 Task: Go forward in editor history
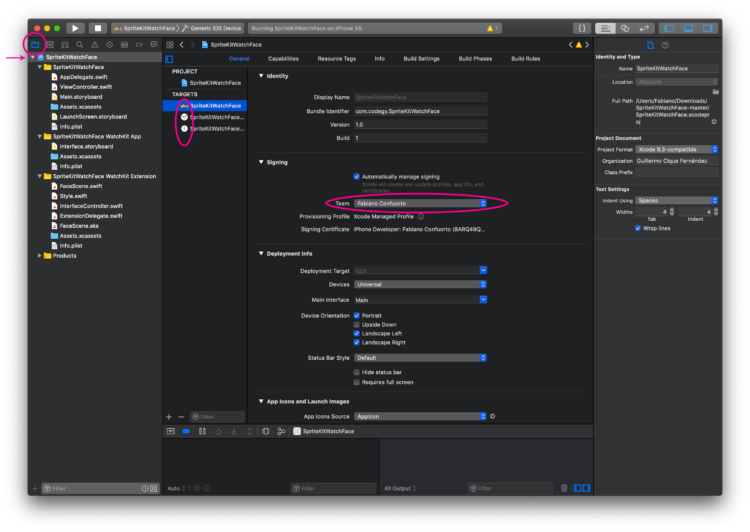click(x=193, y=44)
